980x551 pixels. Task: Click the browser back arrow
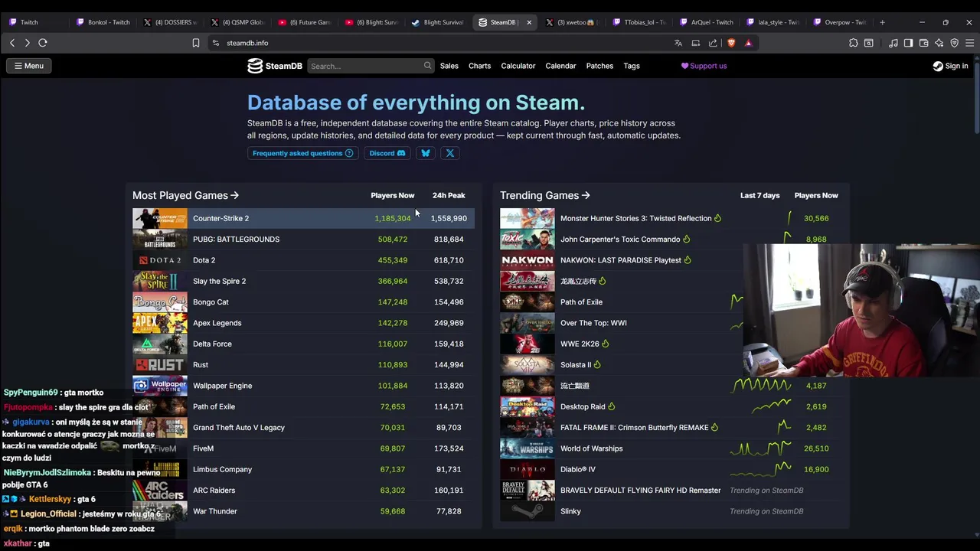[x=12, y=43]
